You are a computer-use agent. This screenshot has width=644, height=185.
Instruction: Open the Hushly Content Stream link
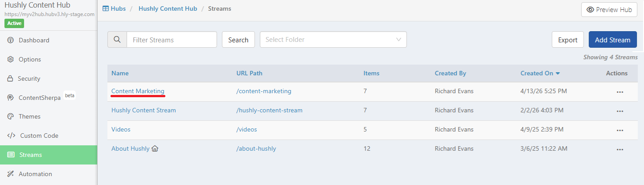coord(144,110)
